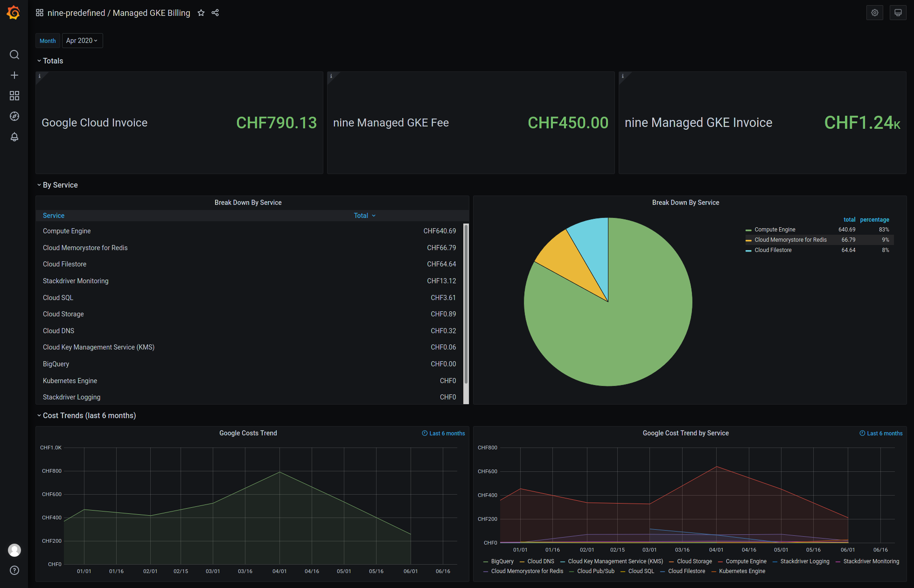Collapse the Cost Trends row
The width and height of the screenshot is (914, 588).
86,415
